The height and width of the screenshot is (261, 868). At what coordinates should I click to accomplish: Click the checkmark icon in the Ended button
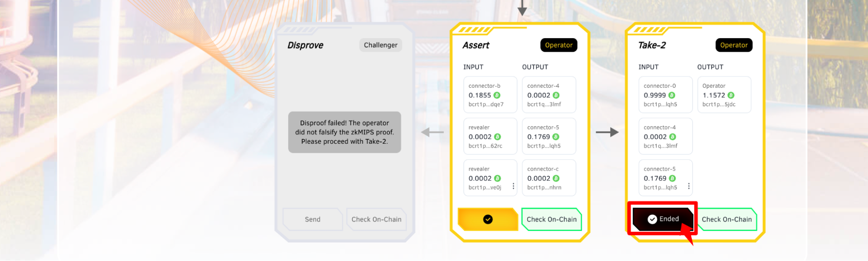(652, 219)
